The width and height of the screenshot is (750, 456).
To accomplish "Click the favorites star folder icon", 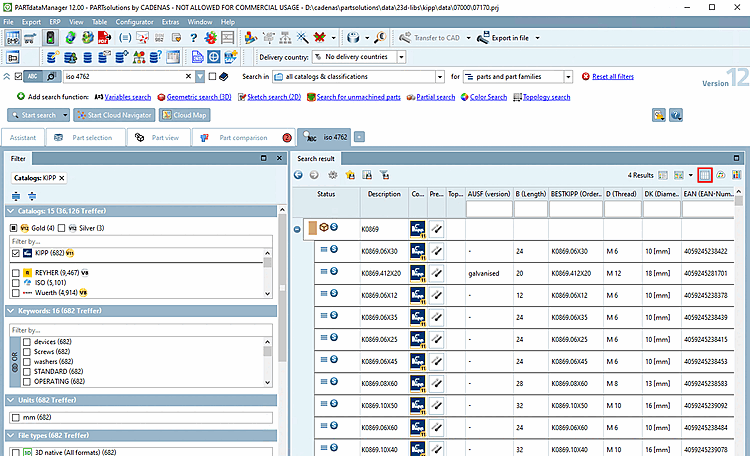I will [350, 175].
